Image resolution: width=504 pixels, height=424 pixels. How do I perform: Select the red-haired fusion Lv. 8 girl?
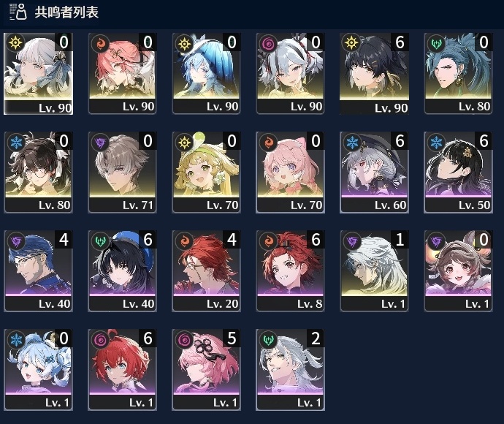click(x=290, y=271)
